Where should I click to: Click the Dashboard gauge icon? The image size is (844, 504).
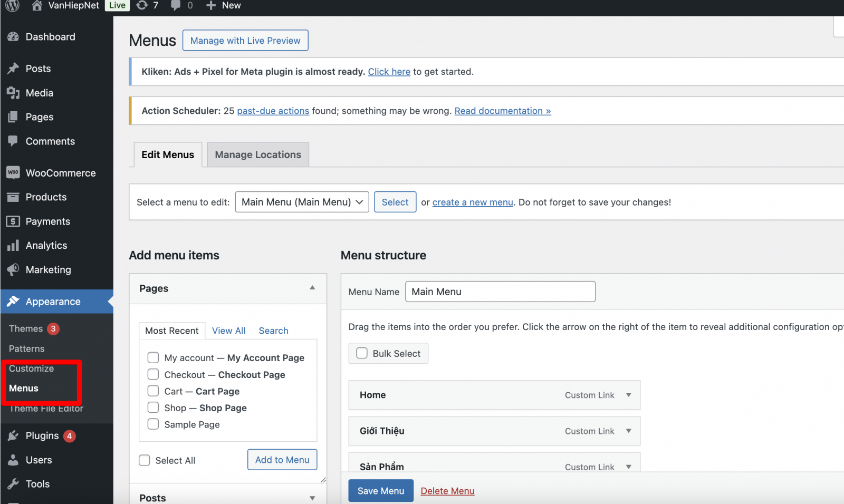tap(13, 37)
